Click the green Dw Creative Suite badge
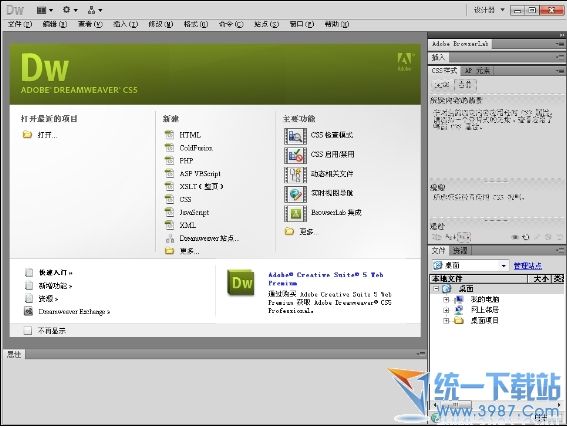Image resolution: width=567 pixels, height=428 pixels. coord(241,282)
